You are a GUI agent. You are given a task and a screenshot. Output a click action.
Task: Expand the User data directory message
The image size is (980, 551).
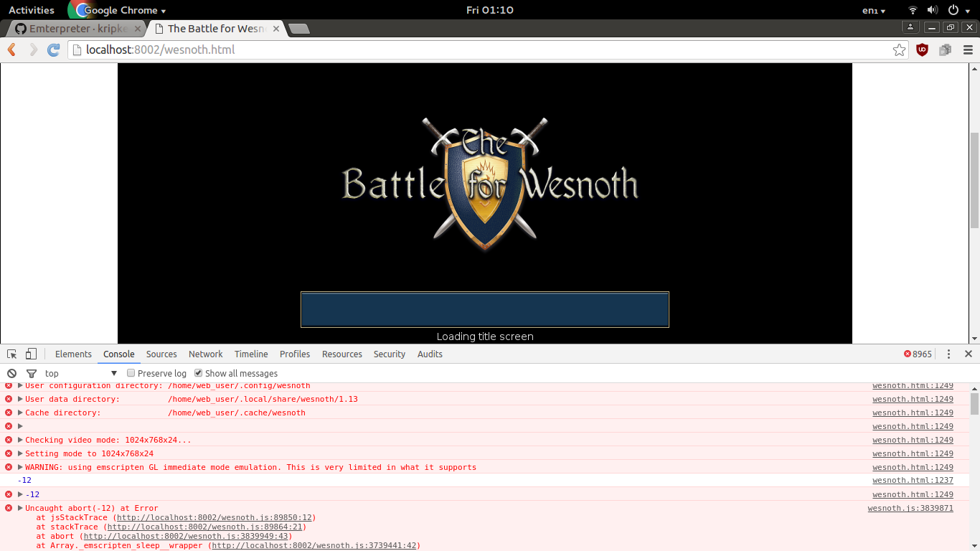(x=20, y=399)
